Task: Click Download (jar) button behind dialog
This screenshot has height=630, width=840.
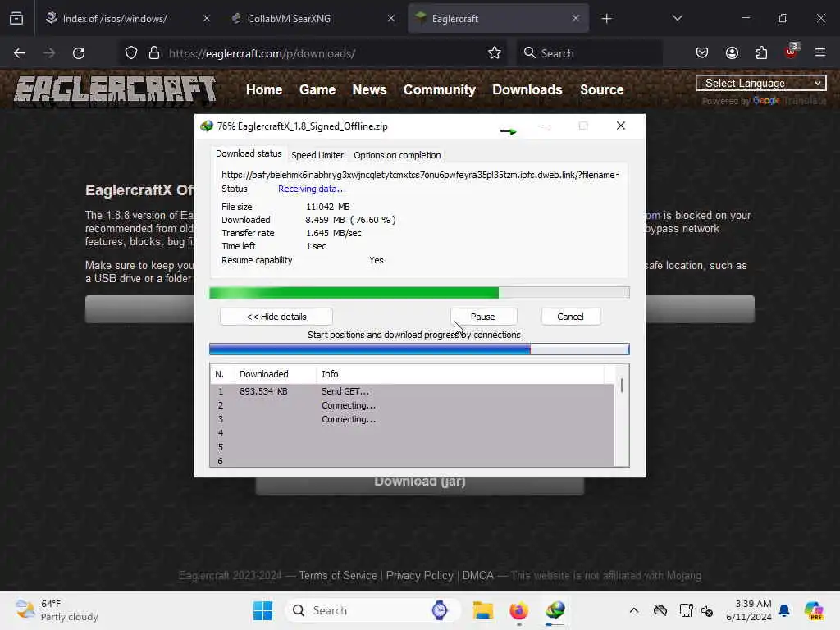Action: 419,486
